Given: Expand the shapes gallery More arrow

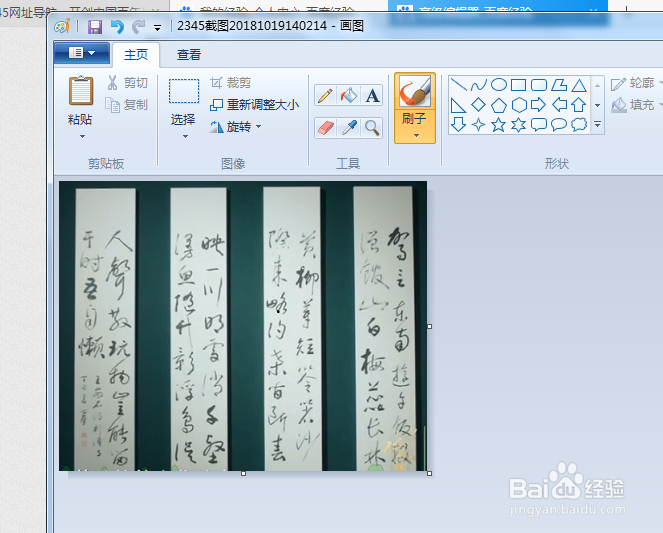Looking at the screenshot, I should point(597,124).
